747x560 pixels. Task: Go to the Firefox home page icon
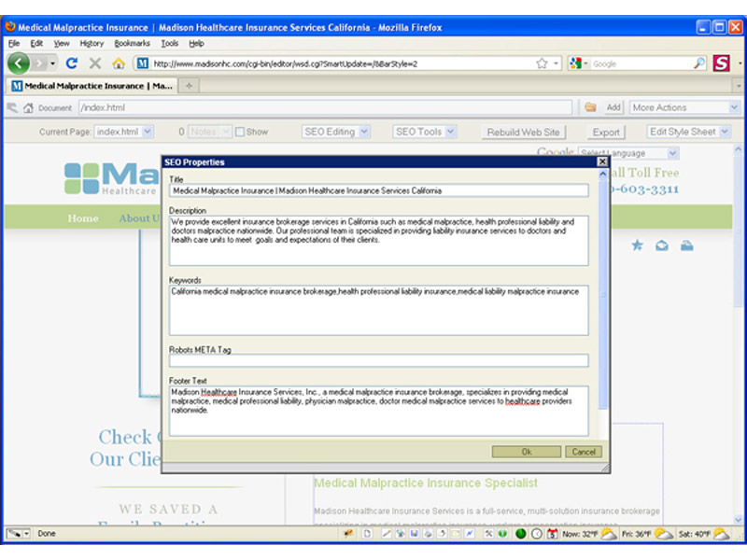click(119, 63)
